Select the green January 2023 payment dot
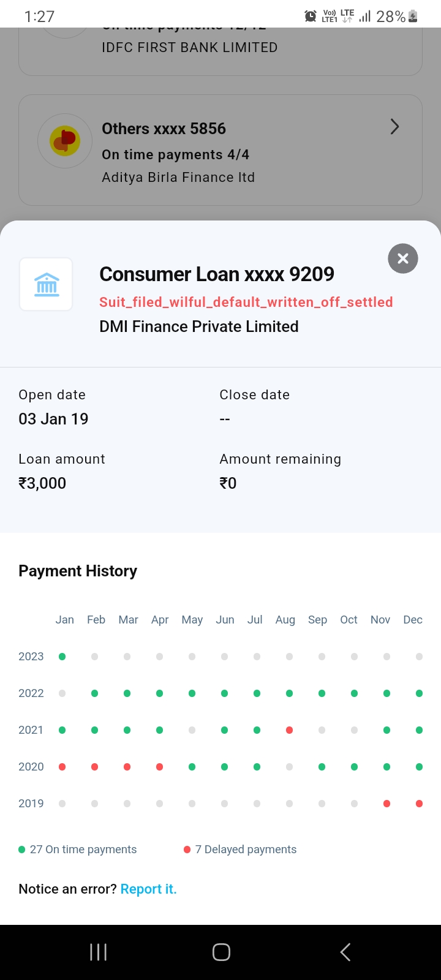Image resolution: width=441 pixels, height=980 pixels. (x=62, y=657)
